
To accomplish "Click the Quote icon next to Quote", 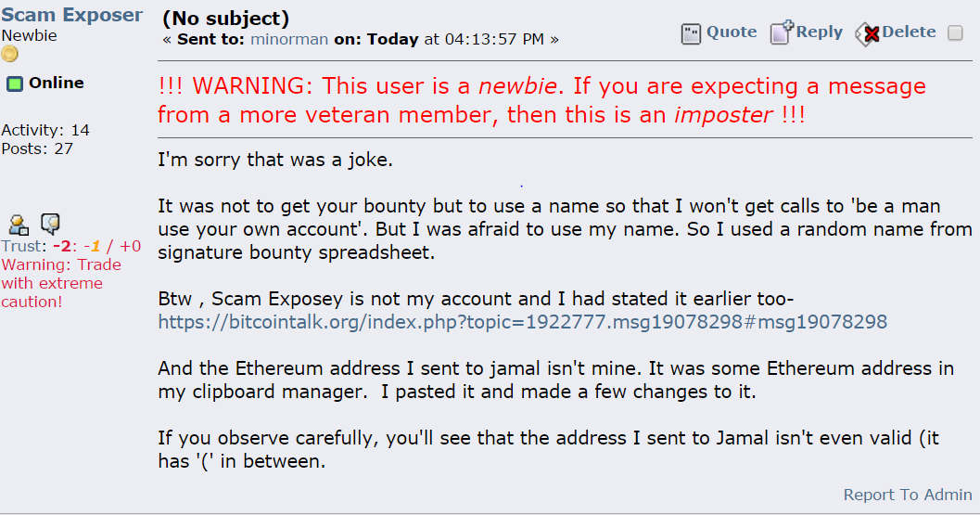I will coord(691,33).
